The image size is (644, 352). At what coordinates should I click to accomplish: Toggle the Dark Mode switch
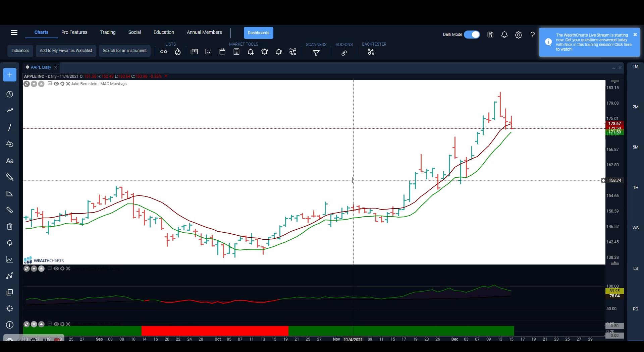click(x=472, y=35)
